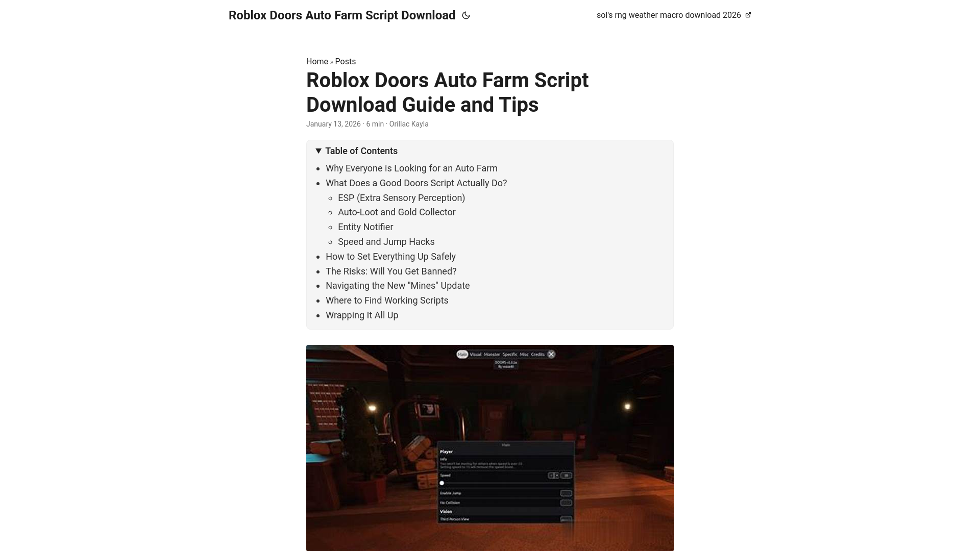Click the Credits tab in screenshot GUI
This screenshot has width=980, height=551.
tap(538, 354)
